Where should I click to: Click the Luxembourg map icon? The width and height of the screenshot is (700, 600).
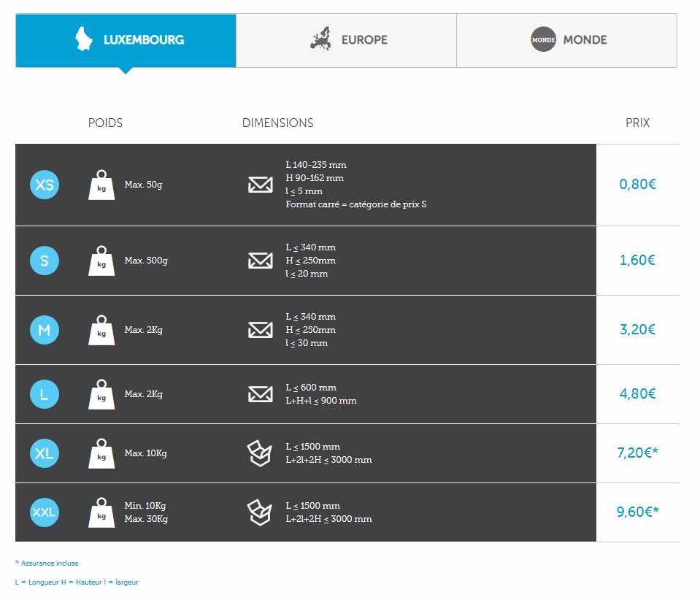pyautogui.click(x=83, y=39)
